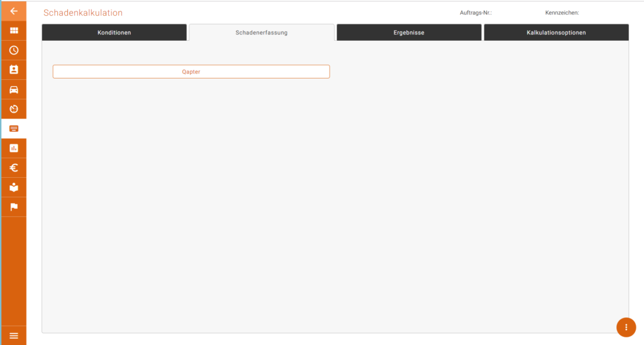
Task: Click the back arrow icon in sidebar
Action: click(x=14, y=11)
